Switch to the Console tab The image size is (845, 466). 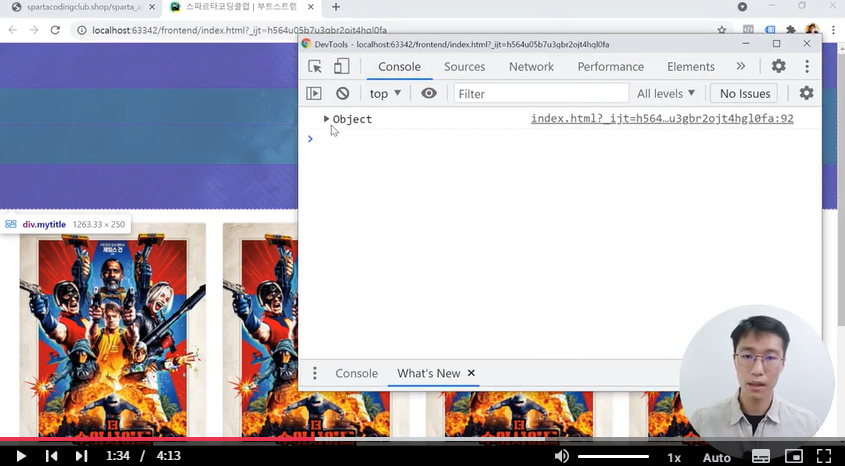tap(399, 66)
